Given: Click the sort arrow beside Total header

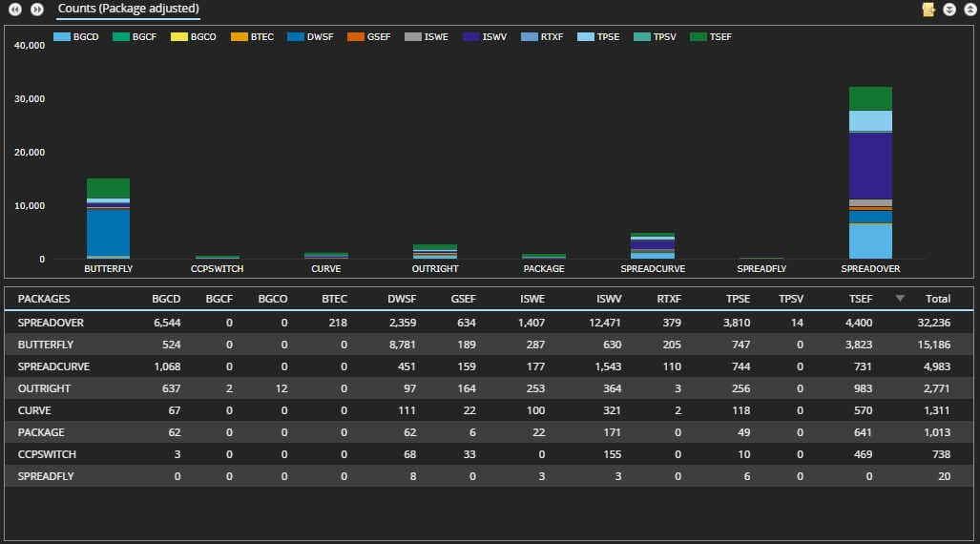Looking at the screenshot, I should 900,299.
